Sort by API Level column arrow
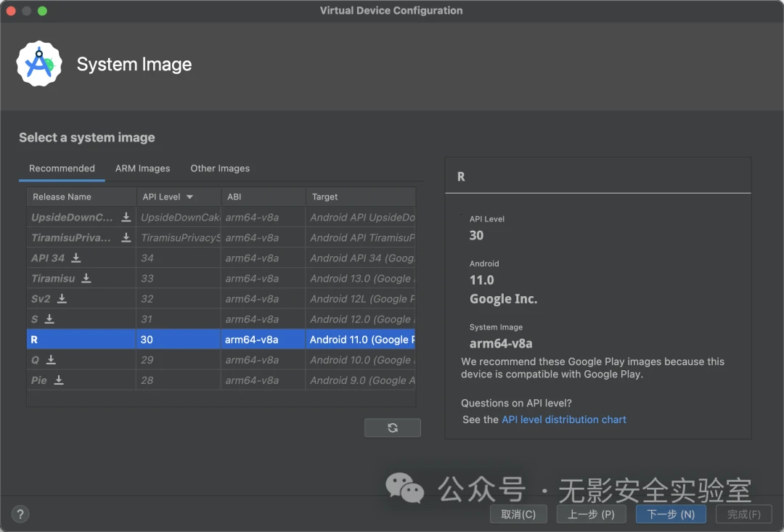Viewport: 784px width, 532px height. click(x=189, y=197)
